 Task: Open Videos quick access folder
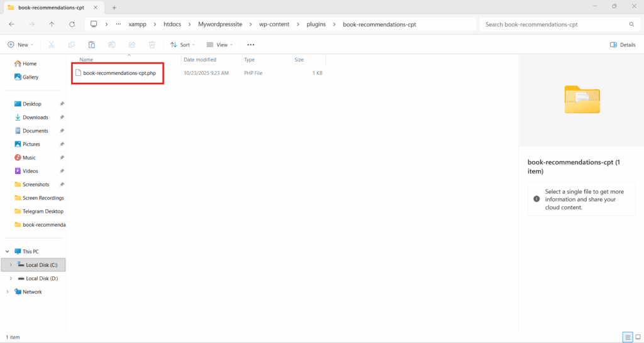(26, 171)
